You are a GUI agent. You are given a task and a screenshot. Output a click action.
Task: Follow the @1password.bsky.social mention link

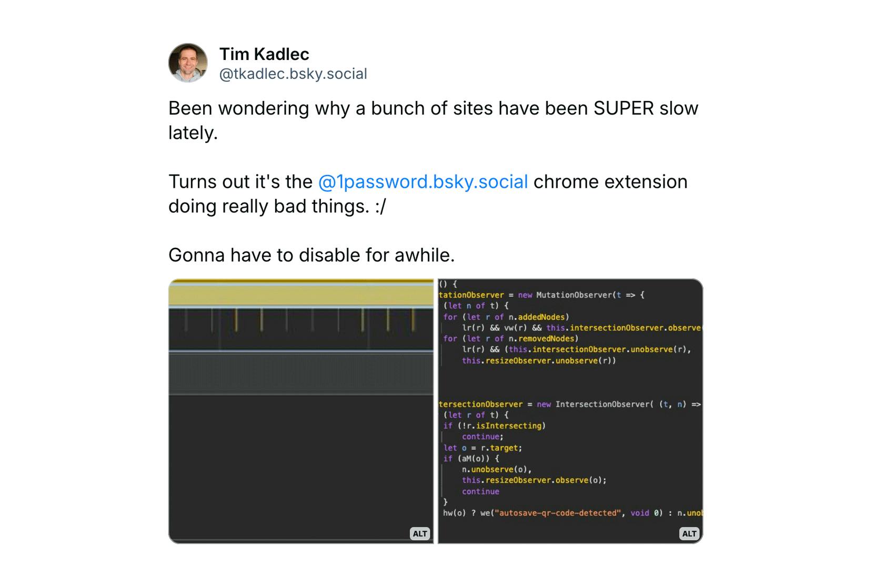(x=423, y=182)
